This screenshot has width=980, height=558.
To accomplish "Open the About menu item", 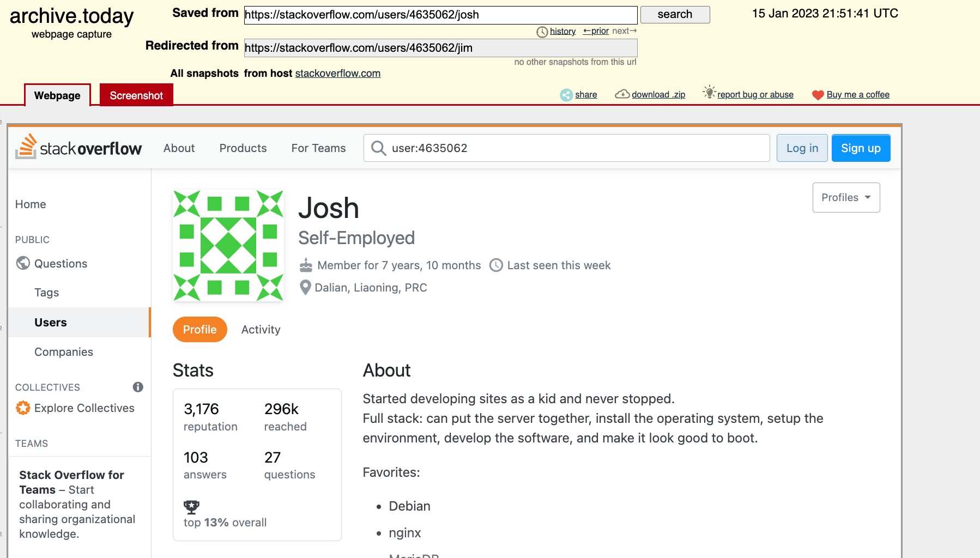I will point(179,148).
